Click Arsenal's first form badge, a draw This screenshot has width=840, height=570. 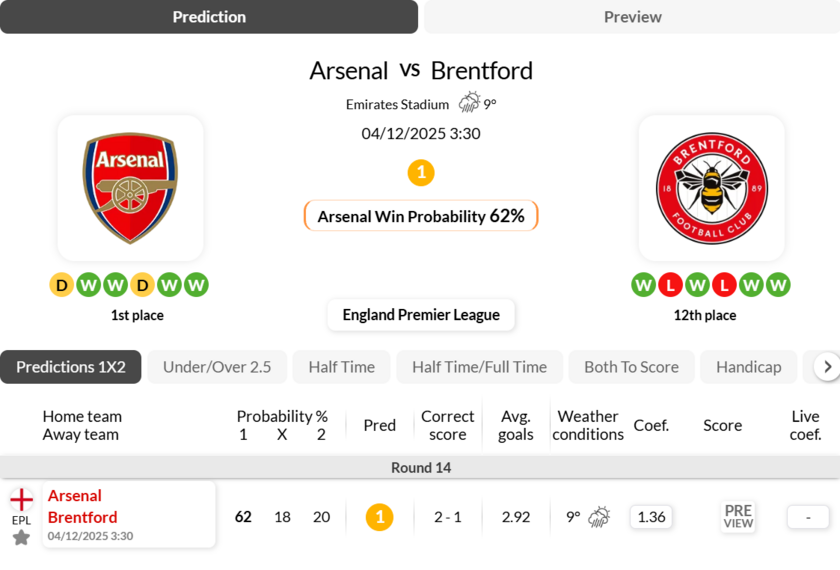tap(62, 285)
